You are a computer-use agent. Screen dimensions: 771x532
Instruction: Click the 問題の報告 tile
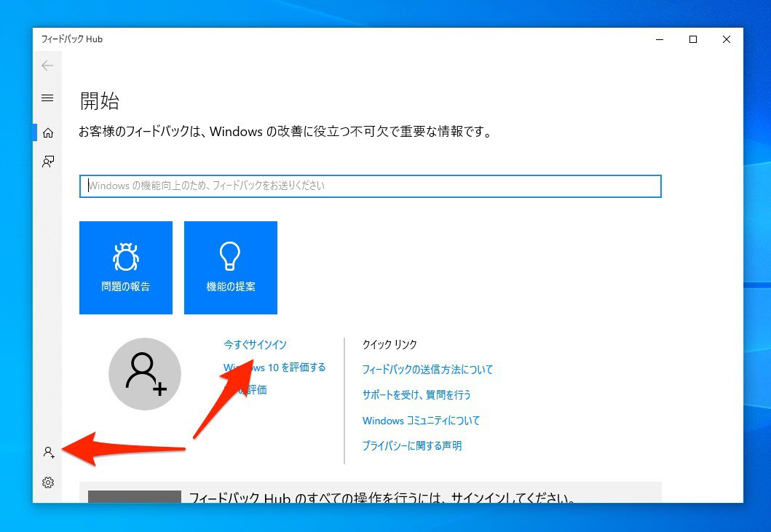click(x=126, y=268)
